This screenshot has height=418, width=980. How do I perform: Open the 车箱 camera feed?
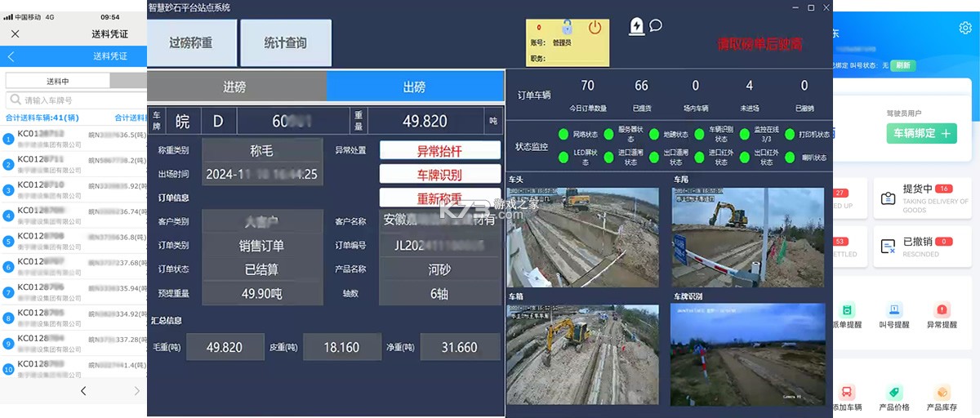583,355
